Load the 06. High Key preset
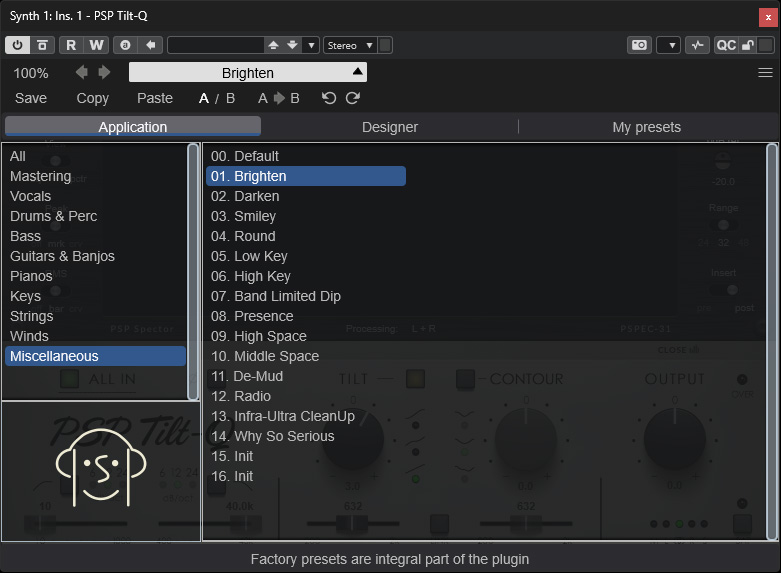The height and width of the screenshot is (573, 781). tap(306, 276)
